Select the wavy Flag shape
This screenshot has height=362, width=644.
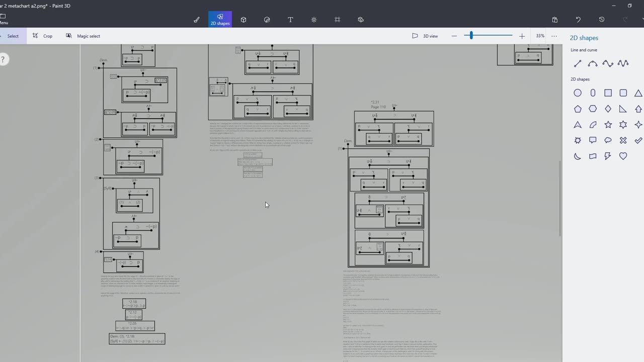(x=593, y=156)
